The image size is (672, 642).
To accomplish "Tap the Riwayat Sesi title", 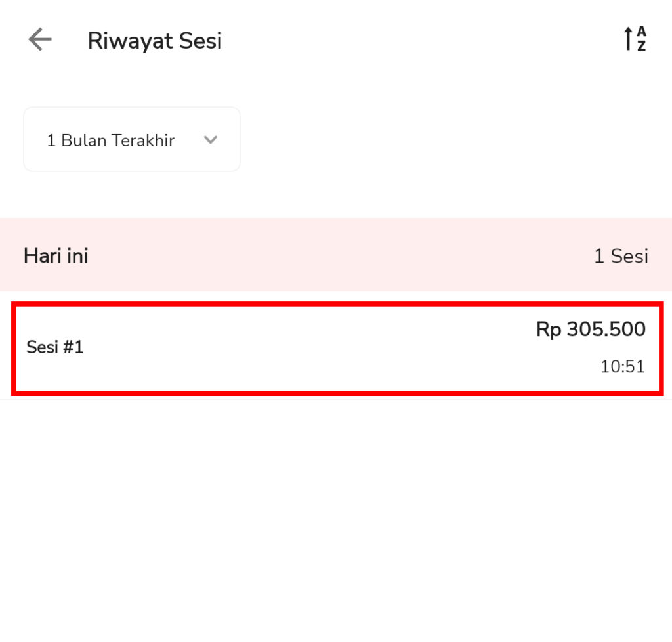I will pyautogui.click(x=155, y=40).
